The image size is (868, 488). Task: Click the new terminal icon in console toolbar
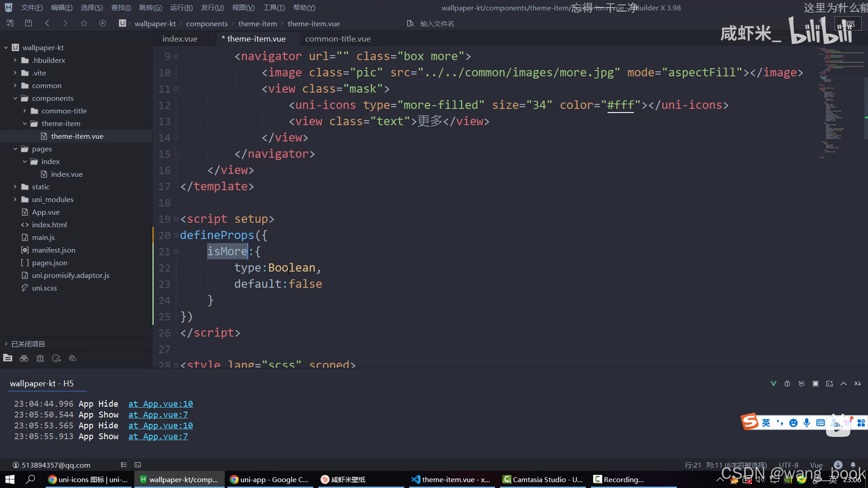coord(830,384)
